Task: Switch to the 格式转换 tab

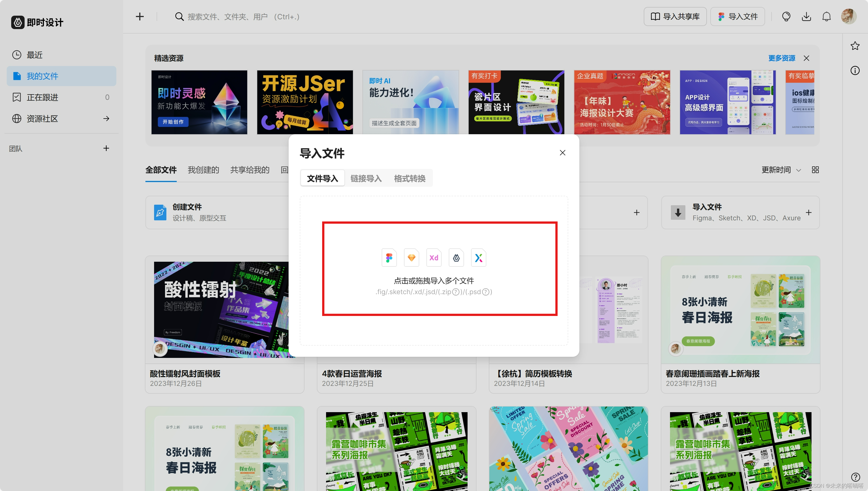Action: tap(410, 178)
